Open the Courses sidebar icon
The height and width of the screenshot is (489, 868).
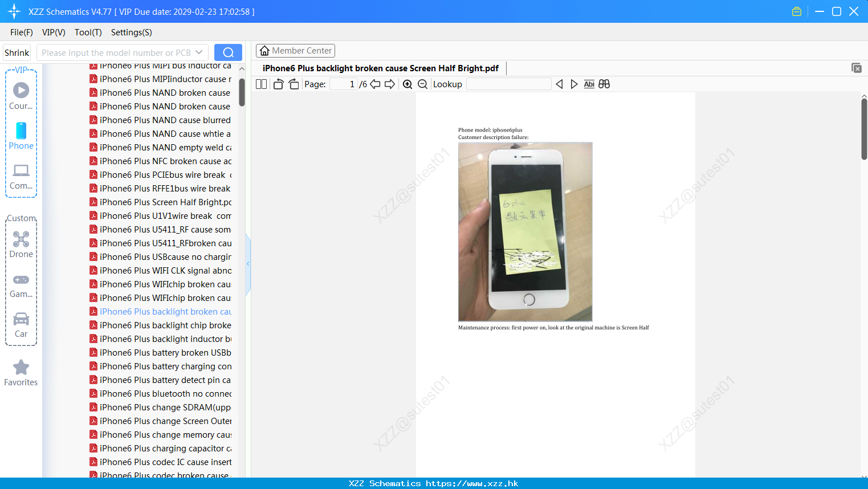(x=21, y=96)
